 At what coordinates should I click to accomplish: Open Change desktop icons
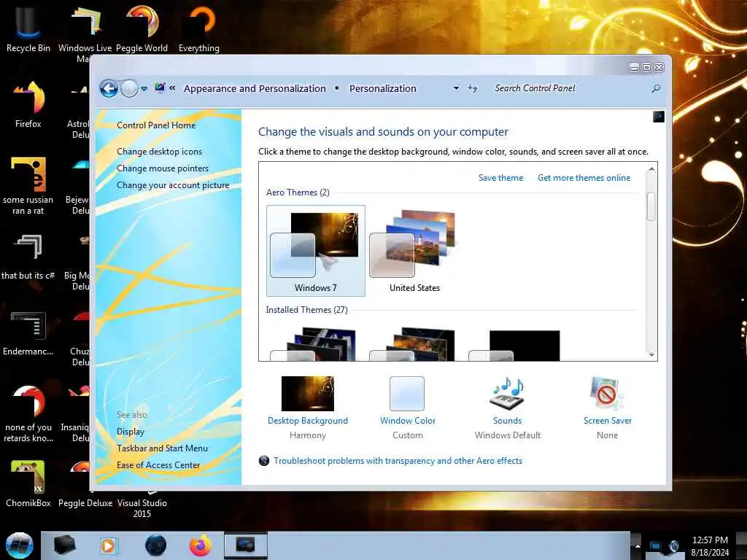pyautogui.click(x=159, y=152)
